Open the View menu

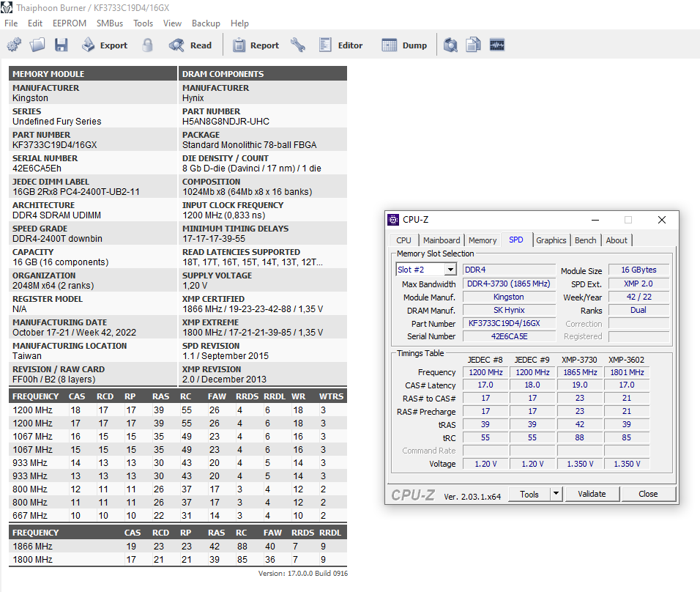tap(172, 23)
